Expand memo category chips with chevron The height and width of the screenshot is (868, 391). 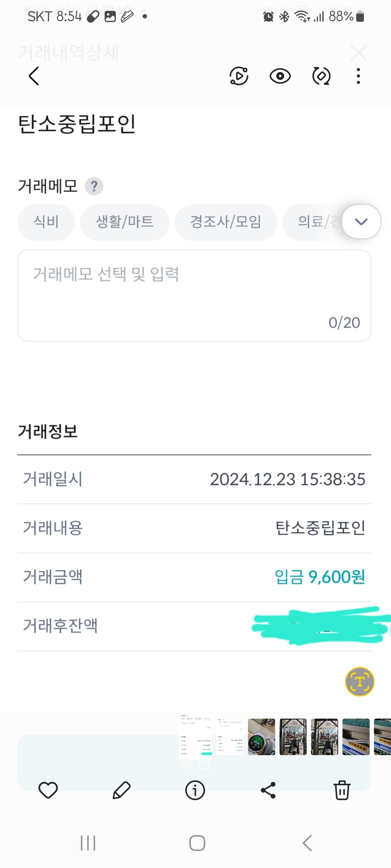click(361, 221)
